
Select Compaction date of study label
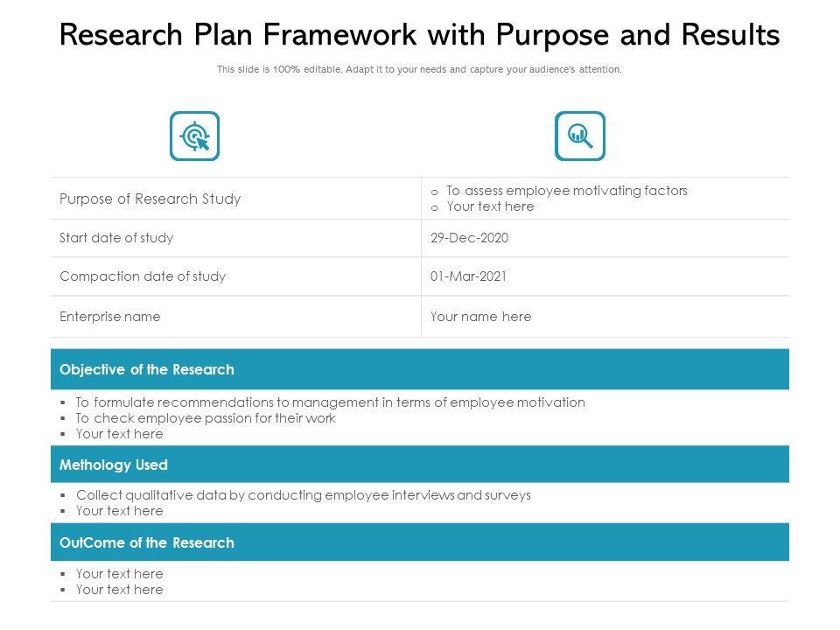143,276
